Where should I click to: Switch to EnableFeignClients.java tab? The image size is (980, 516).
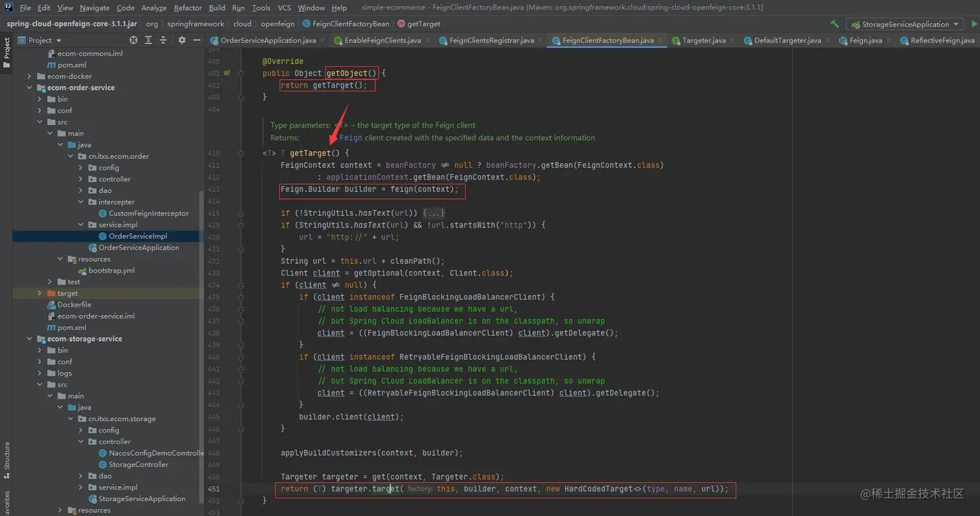coord(382,40)
